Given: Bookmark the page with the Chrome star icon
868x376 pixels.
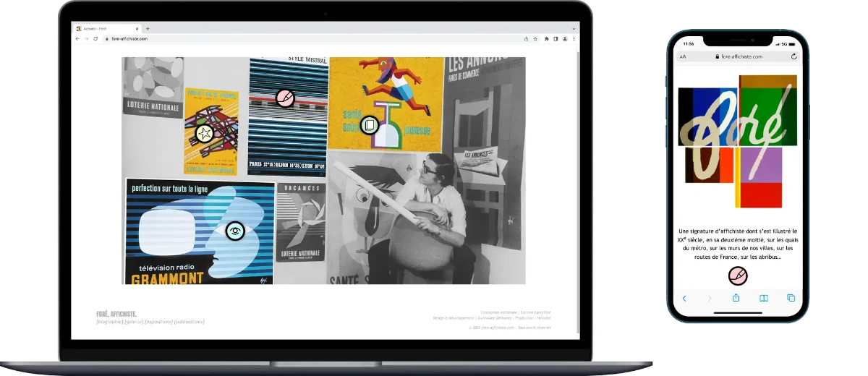Looking at the screenshot, I should tap(535, 38).
